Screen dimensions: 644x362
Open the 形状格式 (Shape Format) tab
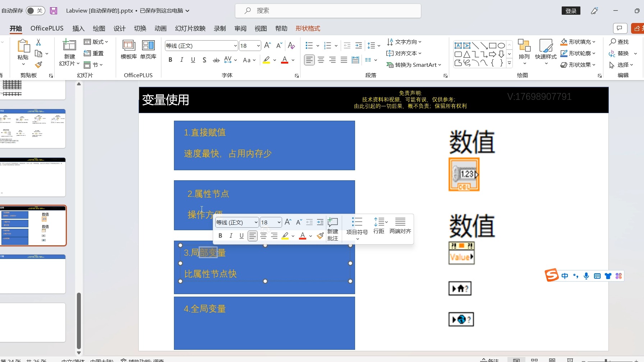[308, 28]
